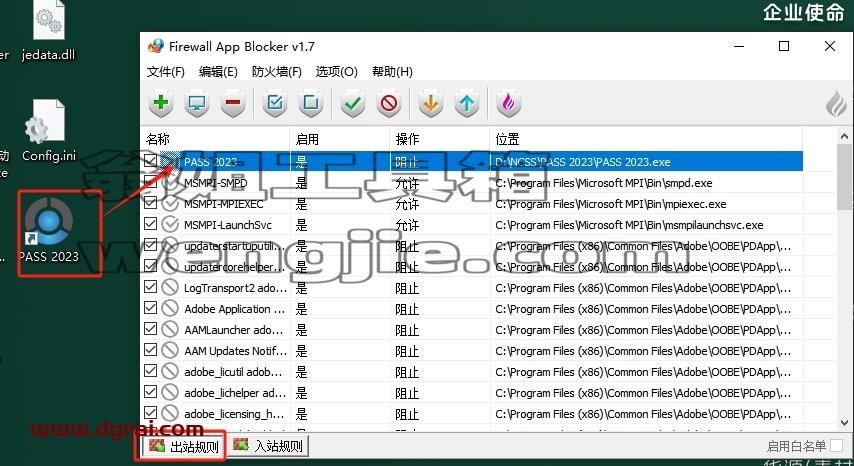Click 允许 action cell of MSMPI-LaunchSvc row

[x=407, y=225]
